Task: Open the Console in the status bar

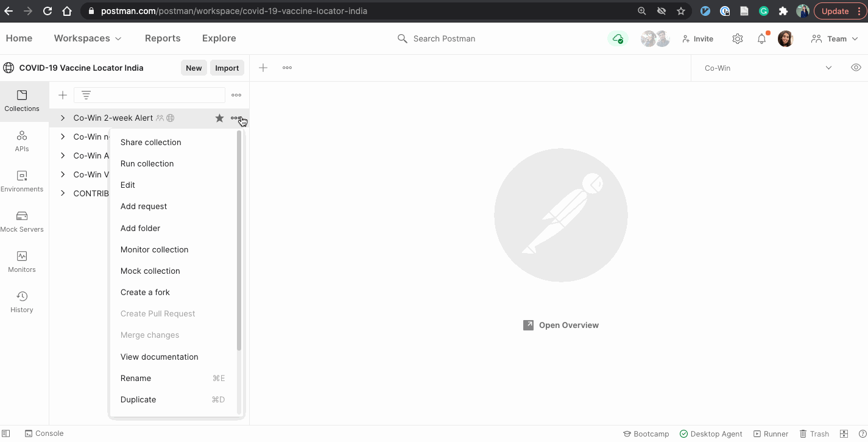Action: [44, 433]
